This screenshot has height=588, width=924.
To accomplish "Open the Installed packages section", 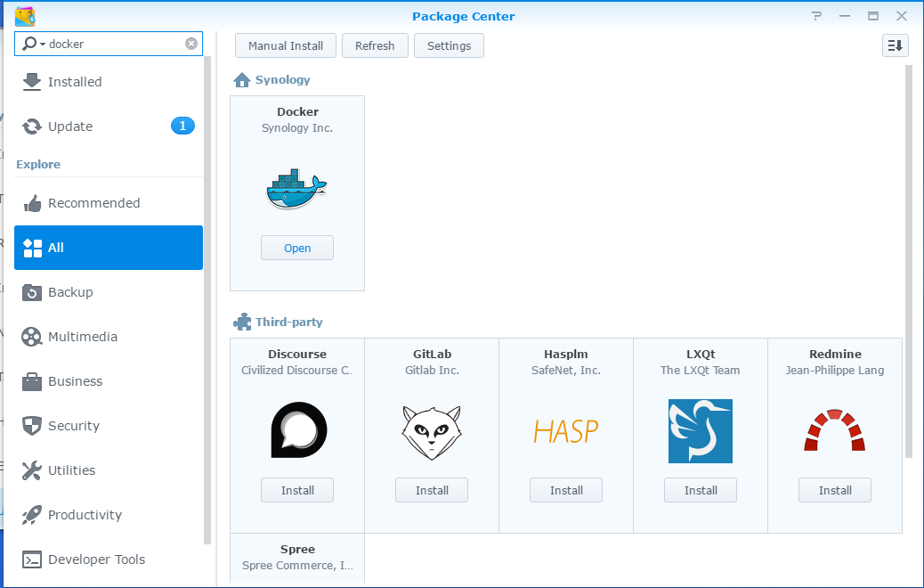I will [109, 82].
